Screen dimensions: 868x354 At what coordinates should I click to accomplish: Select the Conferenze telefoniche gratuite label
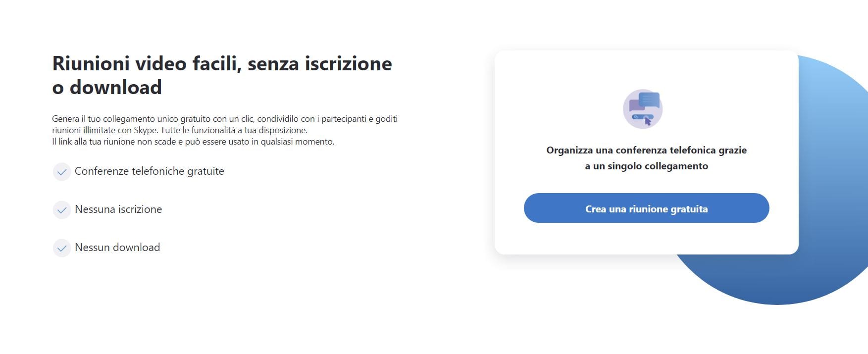coord(149,171)
